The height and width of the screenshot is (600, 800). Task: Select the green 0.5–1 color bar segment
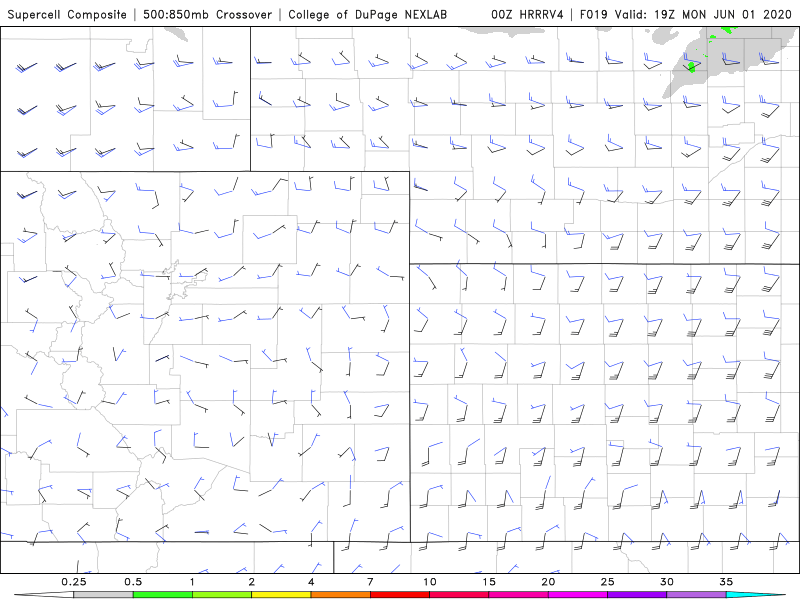coord(163,595)
